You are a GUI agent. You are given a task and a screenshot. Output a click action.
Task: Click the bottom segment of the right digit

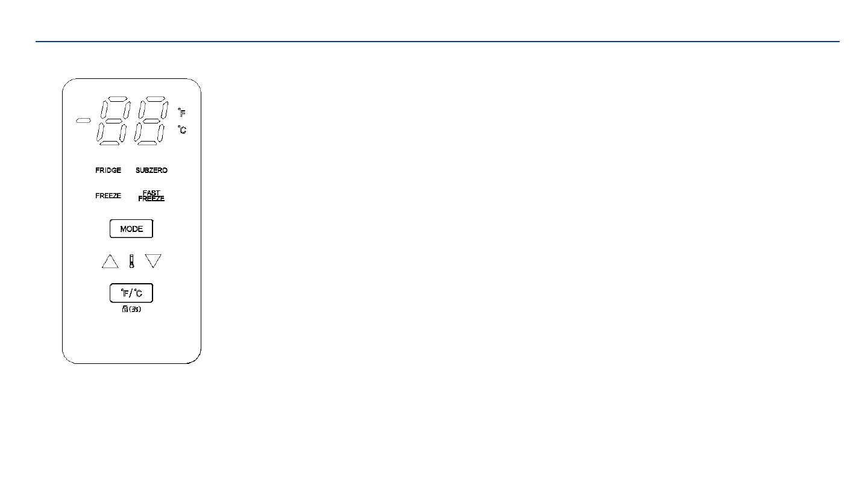coord(147,143)
